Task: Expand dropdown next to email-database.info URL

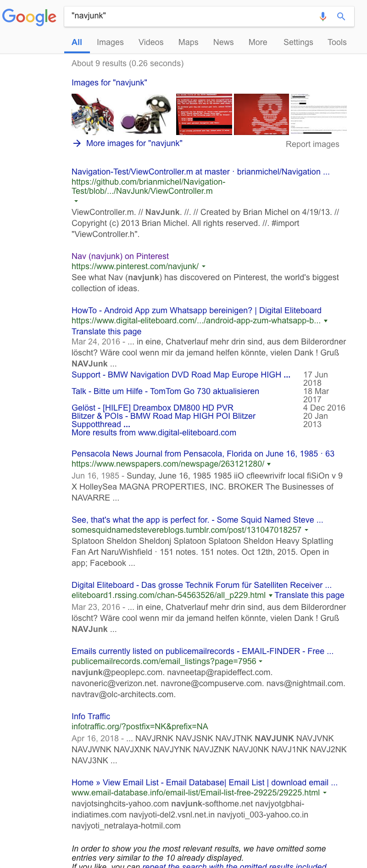Action: click(x=325, y=793)
